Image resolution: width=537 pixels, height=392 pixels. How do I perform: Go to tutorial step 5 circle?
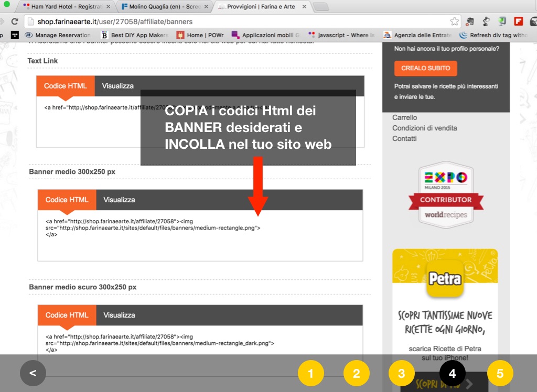pyautogui.click(x=500, y=373)
